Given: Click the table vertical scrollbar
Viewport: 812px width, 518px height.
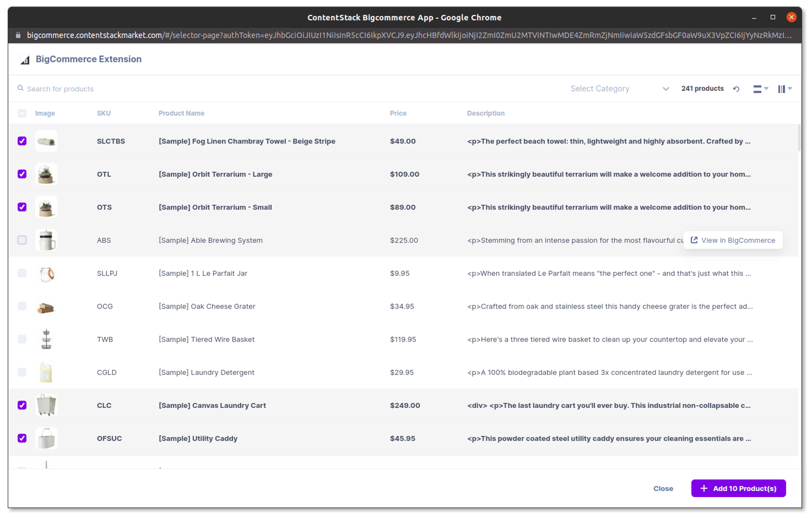Looking at the screenshot, I should (x=799, y=138).
